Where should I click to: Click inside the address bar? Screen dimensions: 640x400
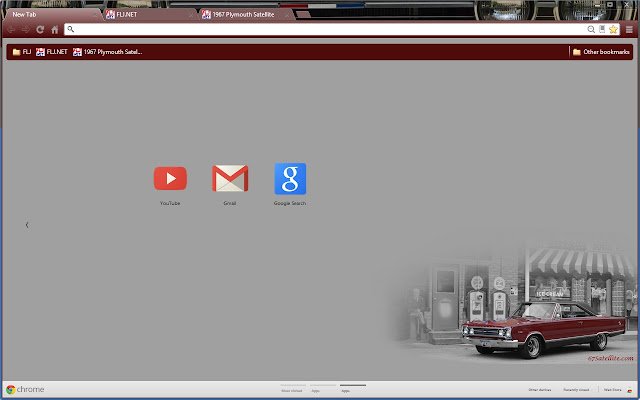(329, 29)
